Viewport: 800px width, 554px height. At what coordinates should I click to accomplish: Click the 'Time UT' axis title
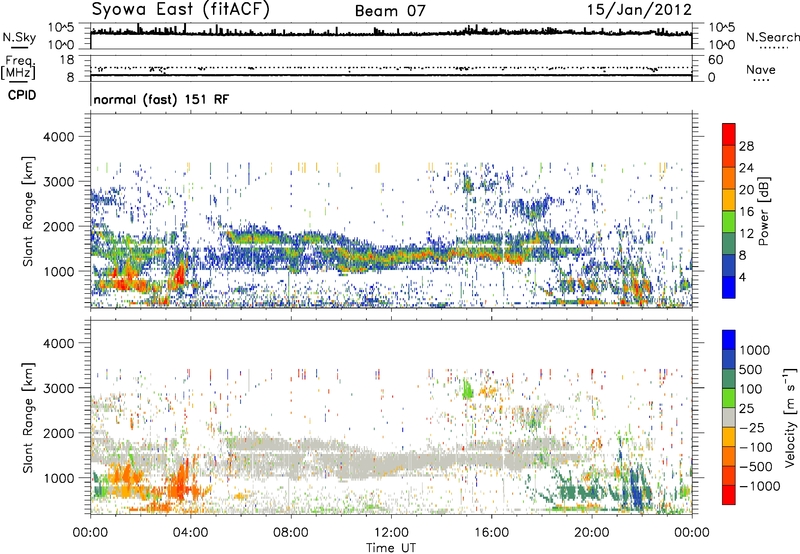pos(391,548)
